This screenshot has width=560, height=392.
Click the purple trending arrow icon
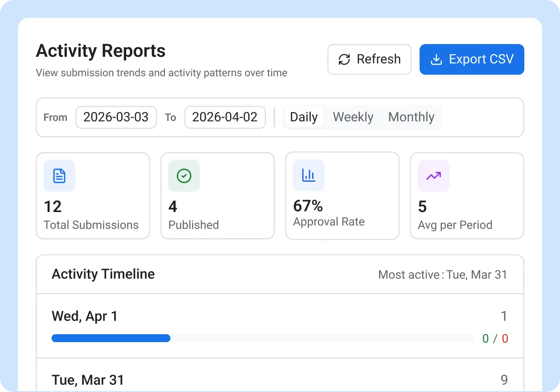(x=433, y=176)
